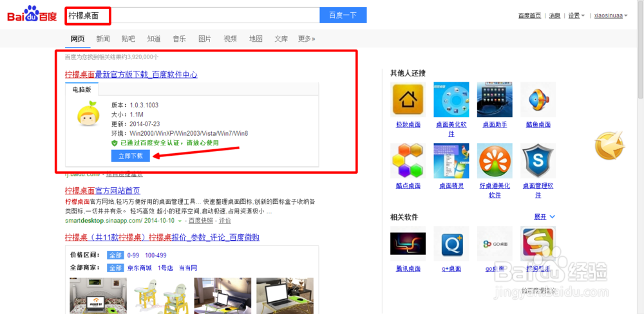Click the 百度一下 search button
The height and width of the screenshot is (314, 644).
pyautogui.click(x=343, y=15)
